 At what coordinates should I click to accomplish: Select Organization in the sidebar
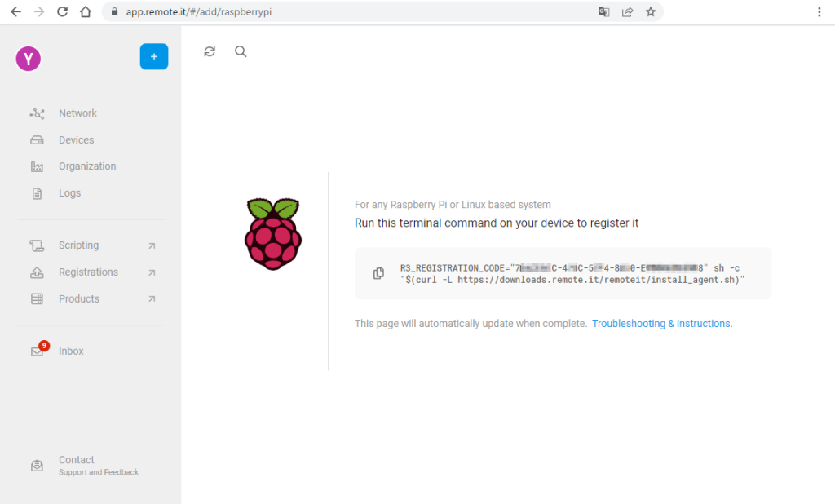(x=87, y=166)
